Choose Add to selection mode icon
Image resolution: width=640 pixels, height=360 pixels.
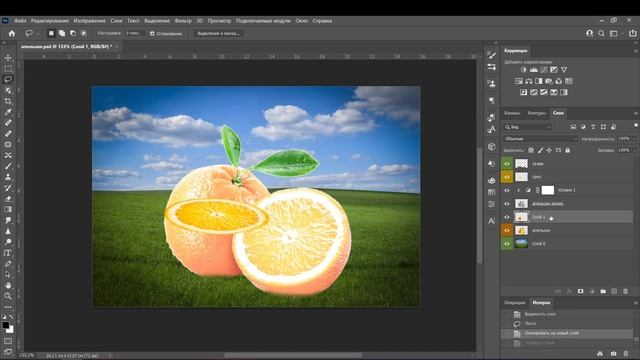click(x=62, y=33)
